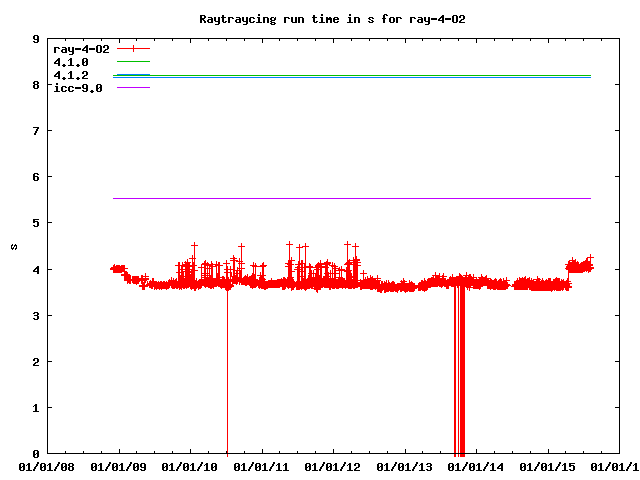Click the thin vertical drop line at 01/01/10

[227, 380]
